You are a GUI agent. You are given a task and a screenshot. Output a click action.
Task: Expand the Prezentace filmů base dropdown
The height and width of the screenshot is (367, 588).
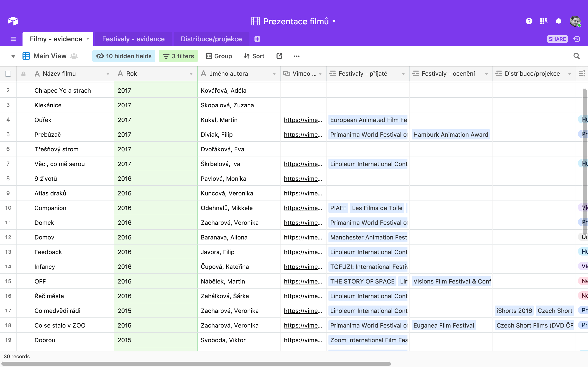[334, 21]
